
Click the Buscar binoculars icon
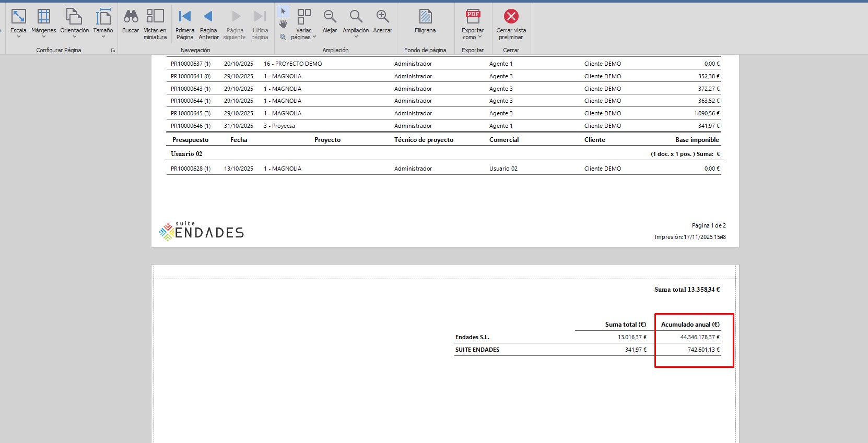(x=131, y=21)
